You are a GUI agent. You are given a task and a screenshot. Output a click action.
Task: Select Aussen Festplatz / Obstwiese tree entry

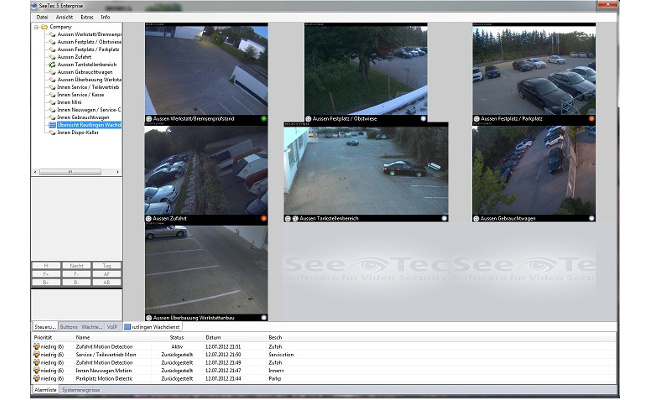89,42
